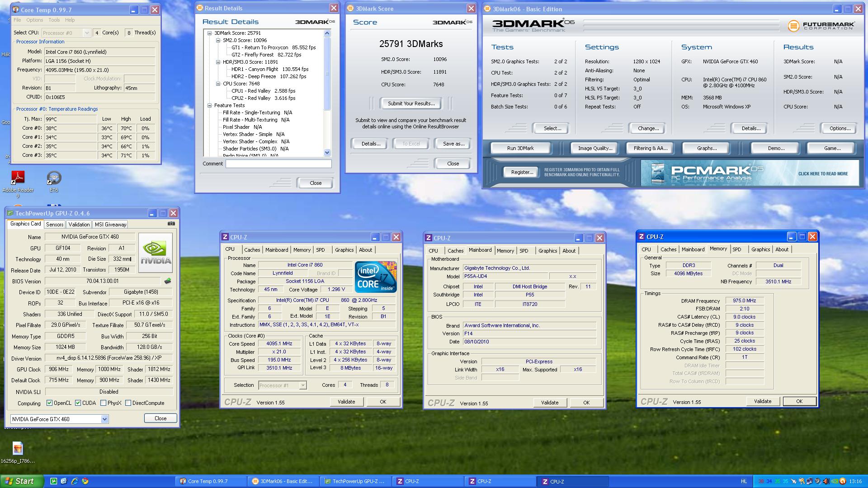868x488 pixels.
Task: Click the Image Quality button
Action: tap(595, 148)
